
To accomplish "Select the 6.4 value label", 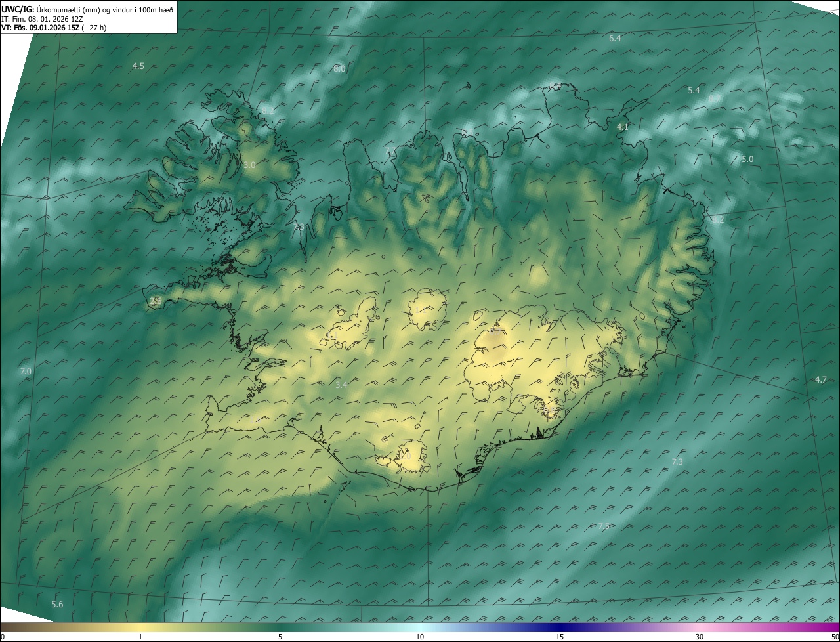I will coord(615,39).
